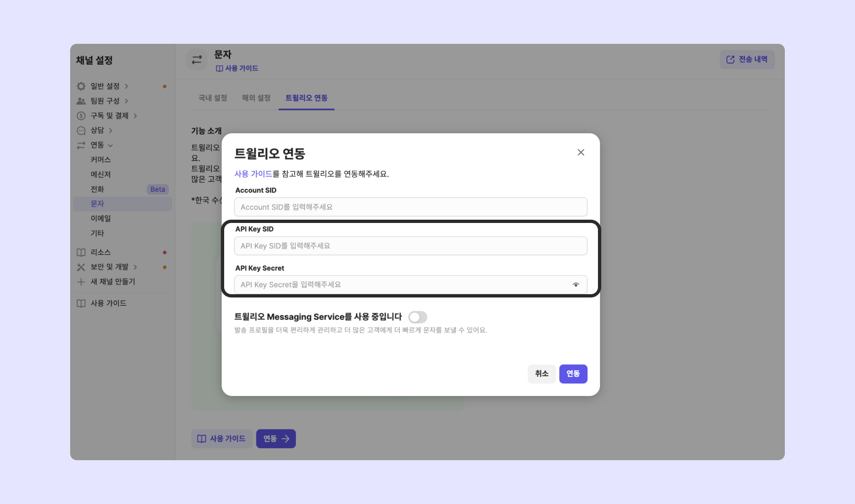Click the plus icon for 새 채널 만들기
The height and width of the screenshot is (504, 855).
click(x=81, y=282)
